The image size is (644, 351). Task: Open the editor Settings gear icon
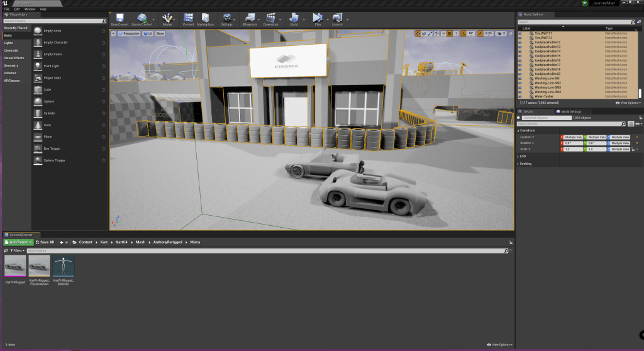(226, 18)
